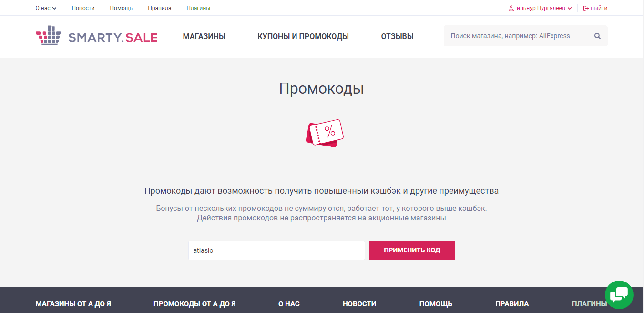Open the Отзывы page
The height and width of the screenshot is (313, 644).
(x=397, y=36)
